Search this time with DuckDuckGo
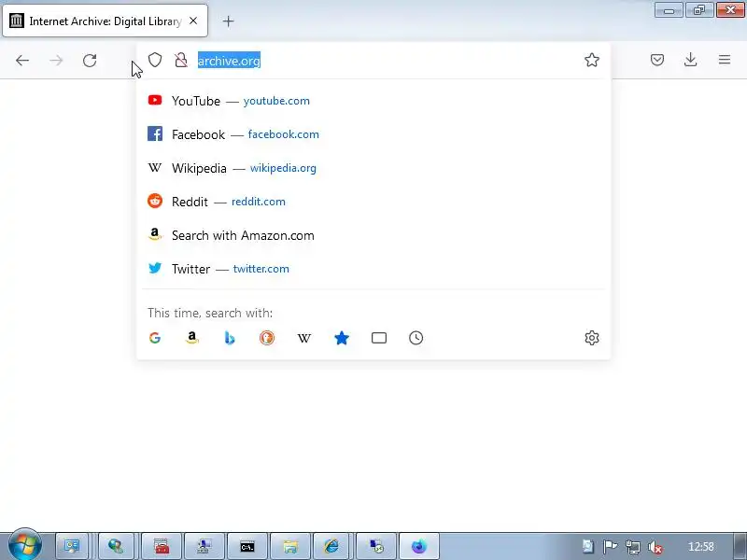747x560 pixels. 267,338
